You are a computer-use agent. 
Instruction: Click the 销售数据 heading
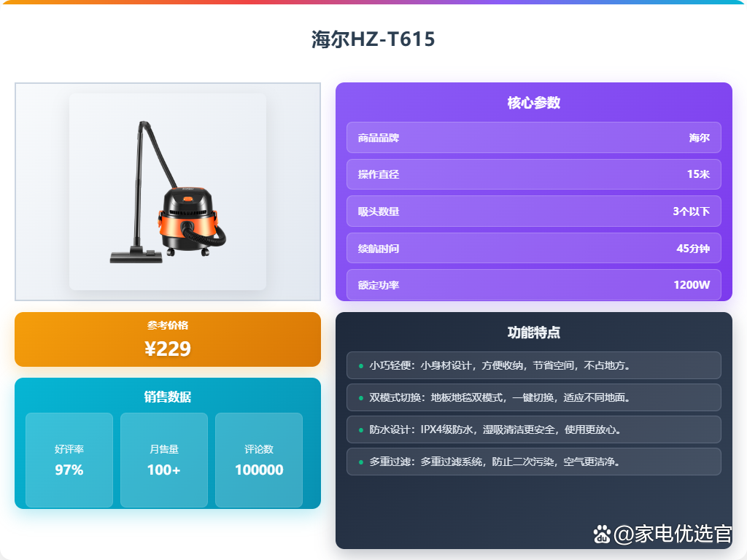(168, 397)
